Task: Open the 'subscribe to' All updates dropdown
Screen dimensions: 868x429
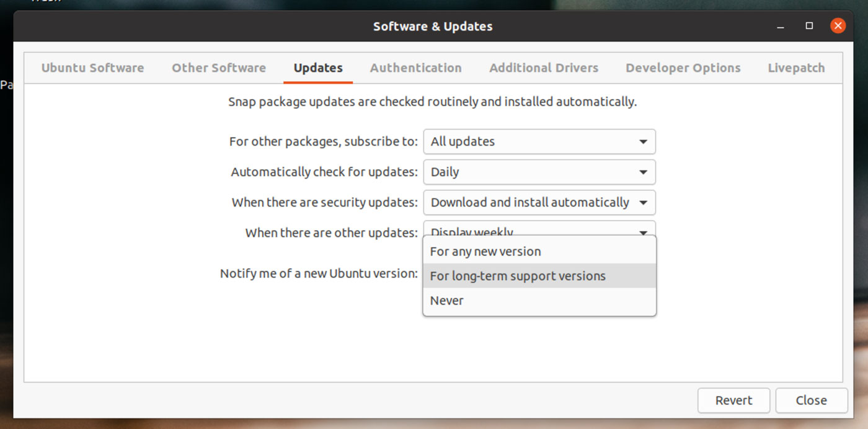Action: [539, 141]
